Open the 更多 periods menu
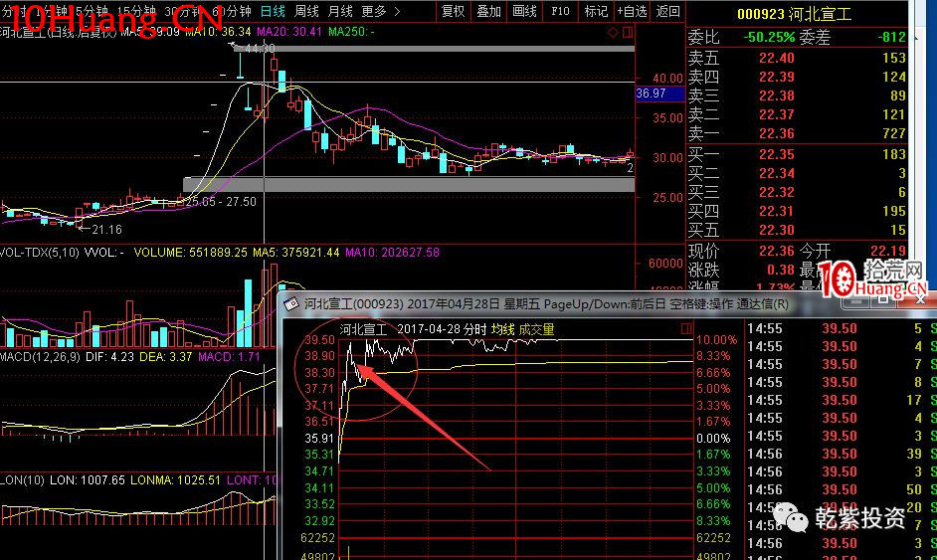This screenshot has width=937, height=560. 374,11
